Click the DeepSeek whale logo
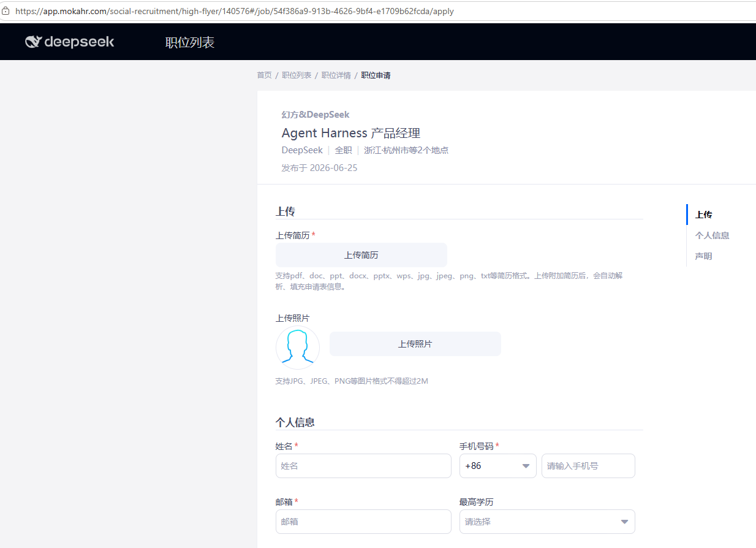 tap(70, 42)
